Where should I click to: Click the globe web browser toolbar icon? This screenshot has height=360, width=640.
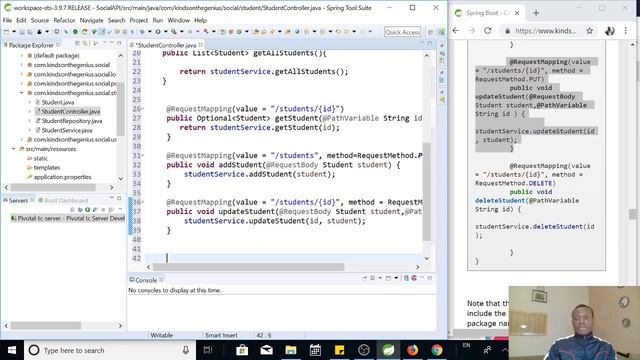297,32
